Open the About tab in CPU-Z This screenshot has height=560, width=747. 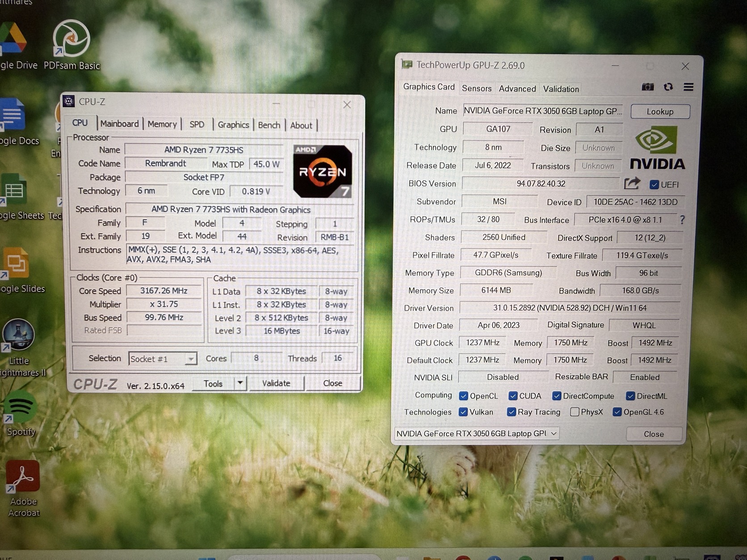(301, 126)
